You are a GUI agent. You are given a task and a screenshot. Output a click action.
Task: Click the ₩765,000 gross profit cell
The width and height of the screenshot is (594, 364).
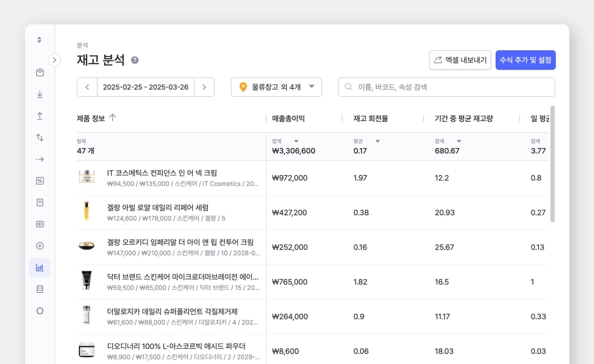click(x=290, y=281)
